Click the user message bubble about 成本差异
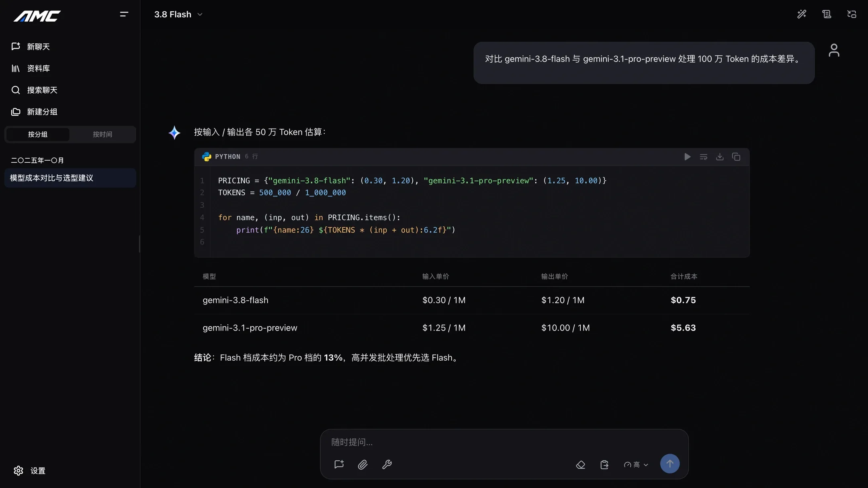868x488 pixels. [644, 63]
